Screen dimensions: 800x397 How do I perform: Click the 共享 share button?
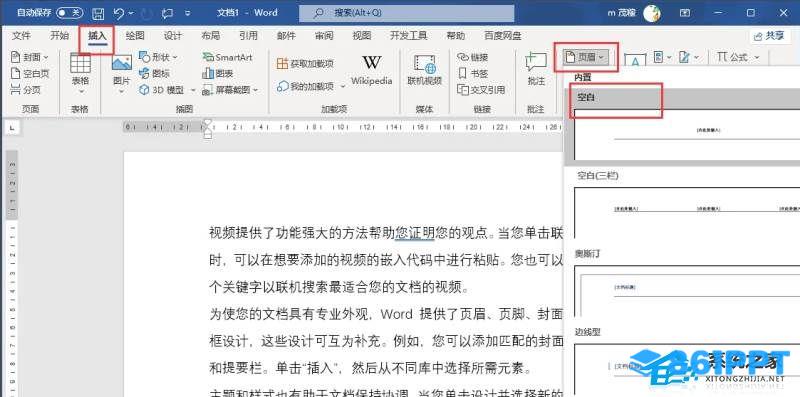click(770, 36)
